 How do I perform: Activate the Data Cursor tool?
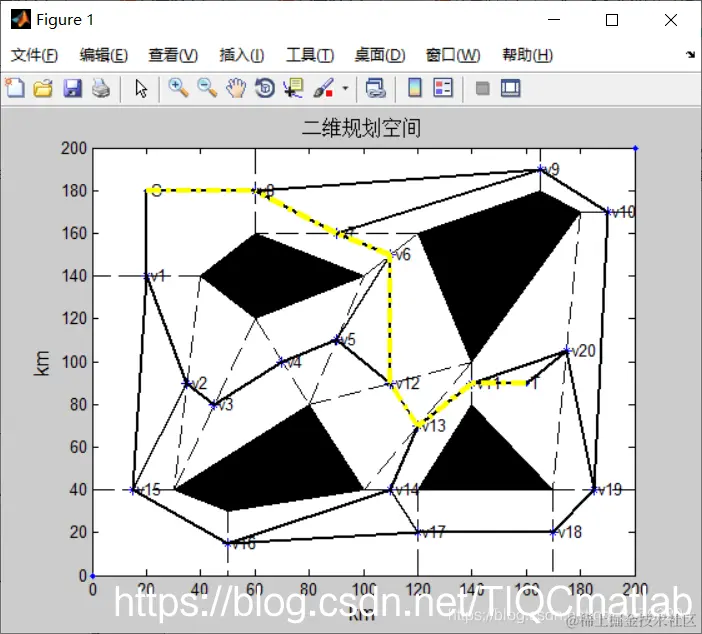click(294, 88)
